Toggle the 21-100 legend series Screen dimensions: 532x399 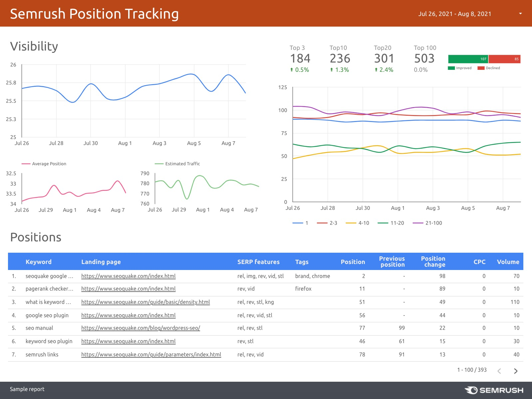click(427, 223)
